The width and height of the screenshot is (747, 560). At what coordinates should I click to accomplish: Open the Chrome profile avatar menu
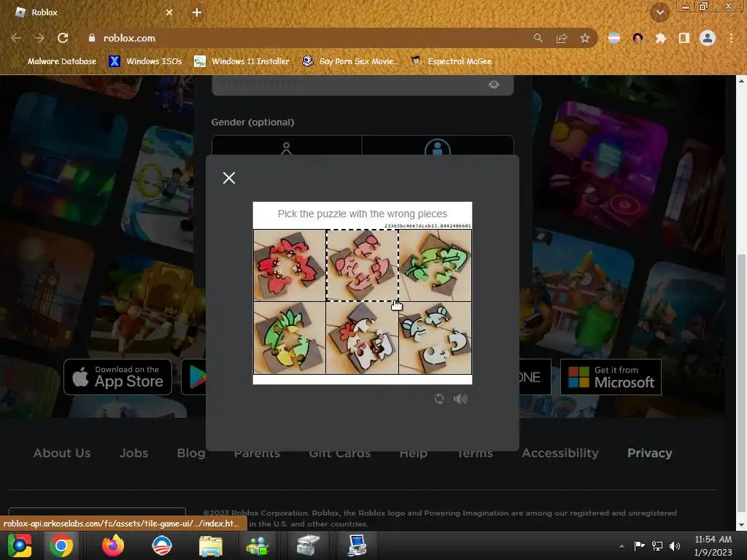click(x=708, y=38)
